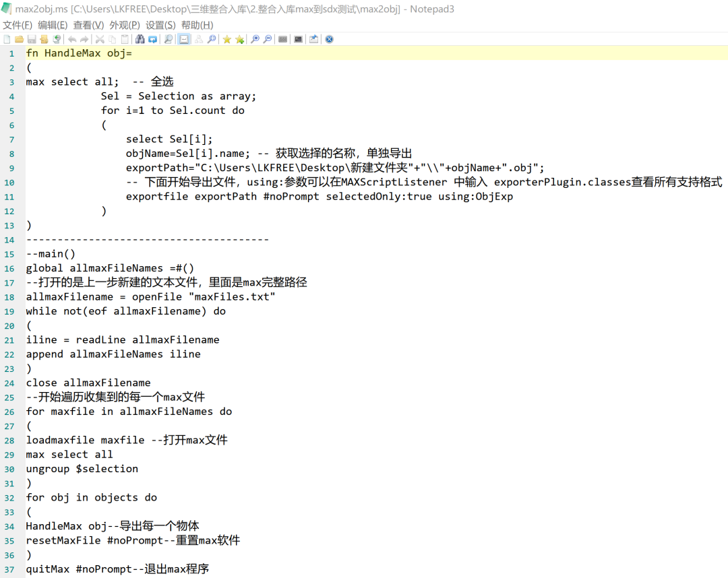
Task: Click line number 14 in the margin
Action: 9,240
